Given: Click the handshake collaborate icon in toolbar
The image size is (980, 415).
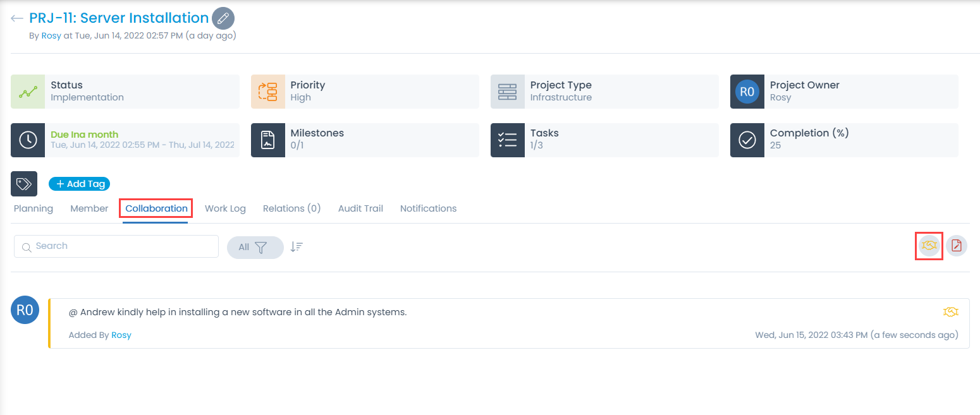Looking at the screenshot, I should 929,246.
